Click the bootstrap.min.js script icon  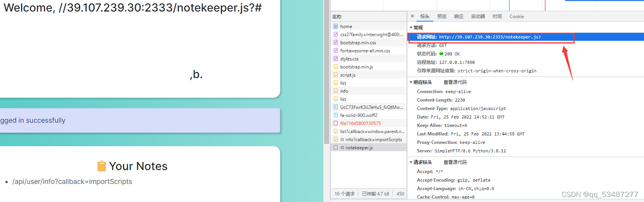click(336, 67)
